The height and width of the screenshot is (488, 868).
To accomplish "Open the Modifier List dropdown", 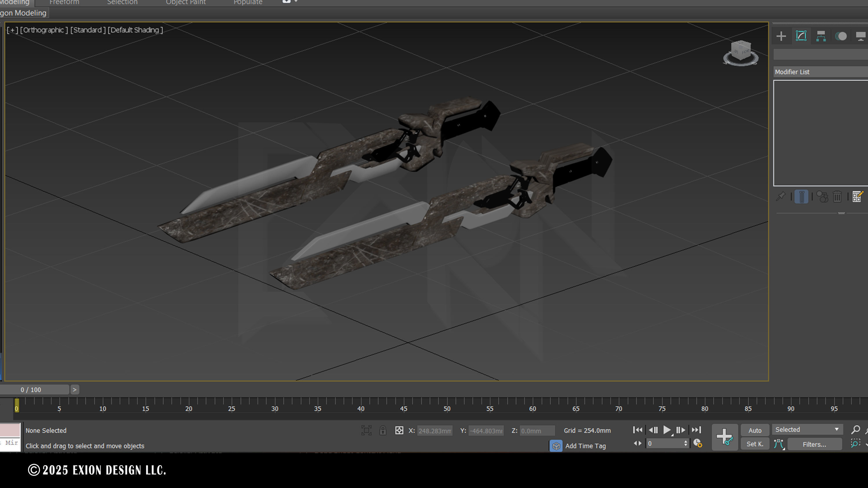I will (x=820, y=72).
